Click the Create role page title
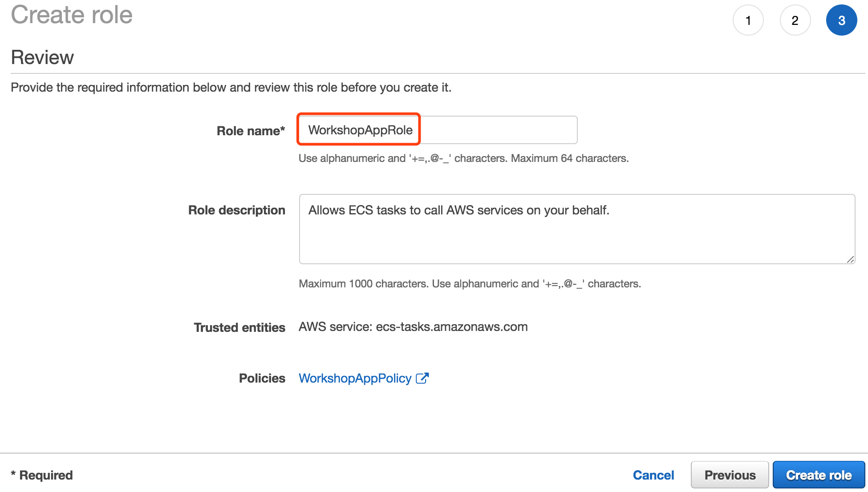The image size is (868, 492). [72, 14]
